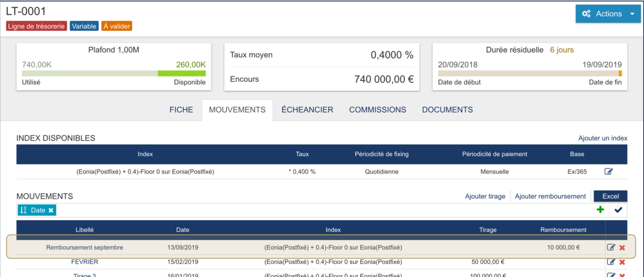Click Ajouter tirage link
The width and height of the screenshot is (644, 277).
tap(485, 197)
